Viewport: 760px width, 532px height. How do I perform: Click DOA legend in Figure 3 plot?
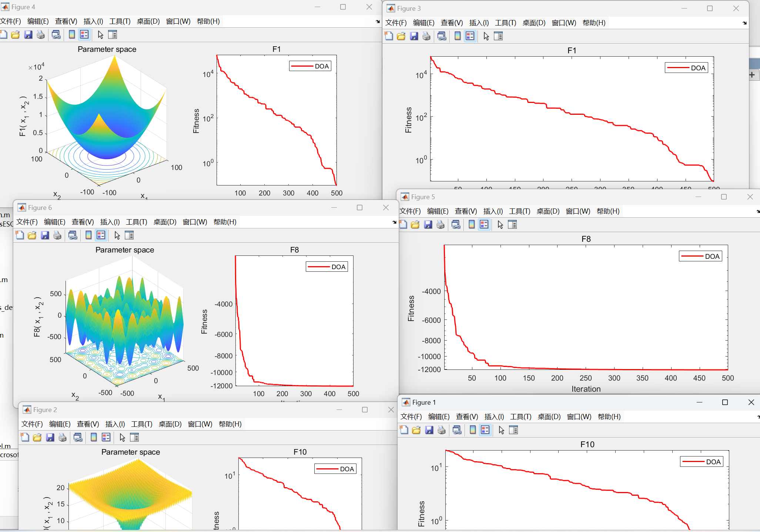(x=686, y=68)
